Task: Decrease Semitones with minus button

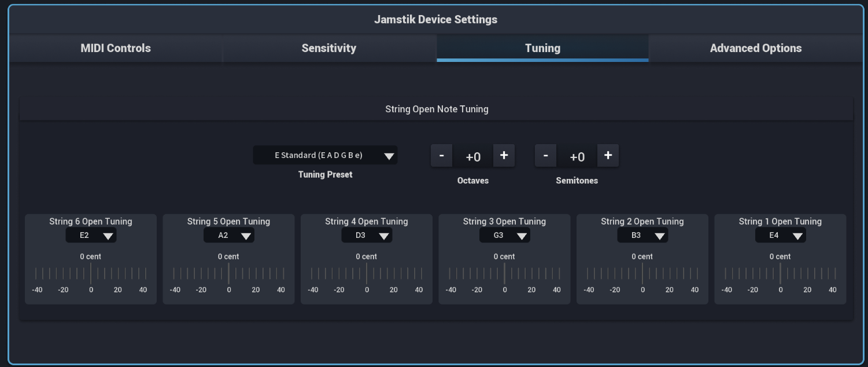Action: (546, 156)
